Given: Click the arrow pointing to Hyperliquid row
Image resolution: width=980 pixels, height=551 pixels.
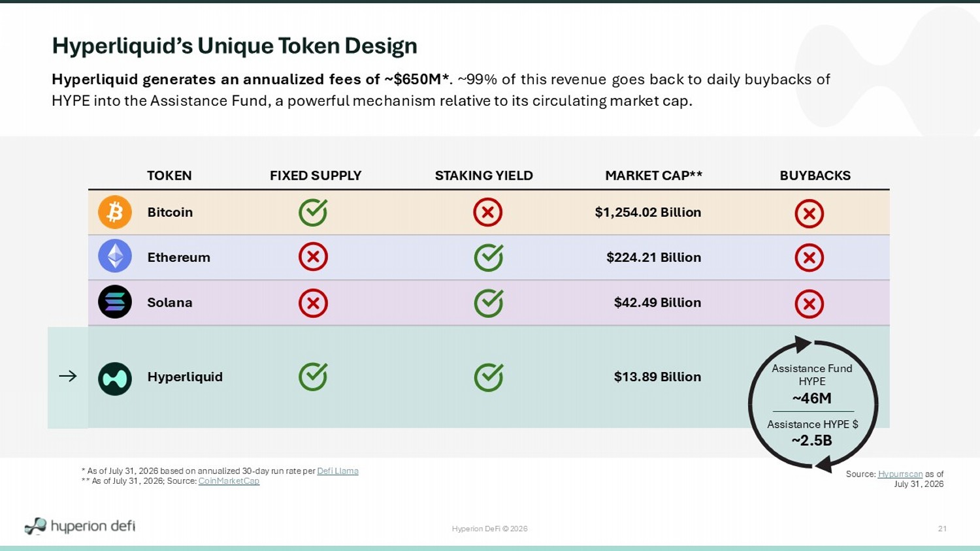Looking at the screenshot, I should (68, 376).
